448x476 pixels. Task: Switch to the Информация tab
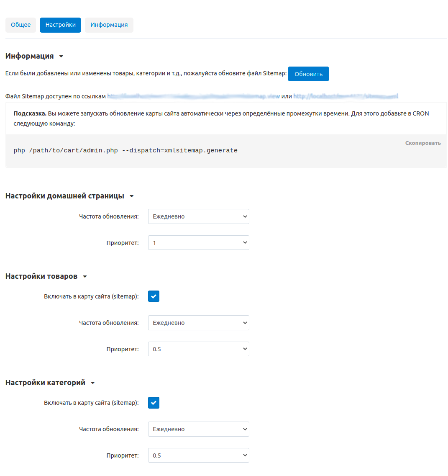(109, 25)
